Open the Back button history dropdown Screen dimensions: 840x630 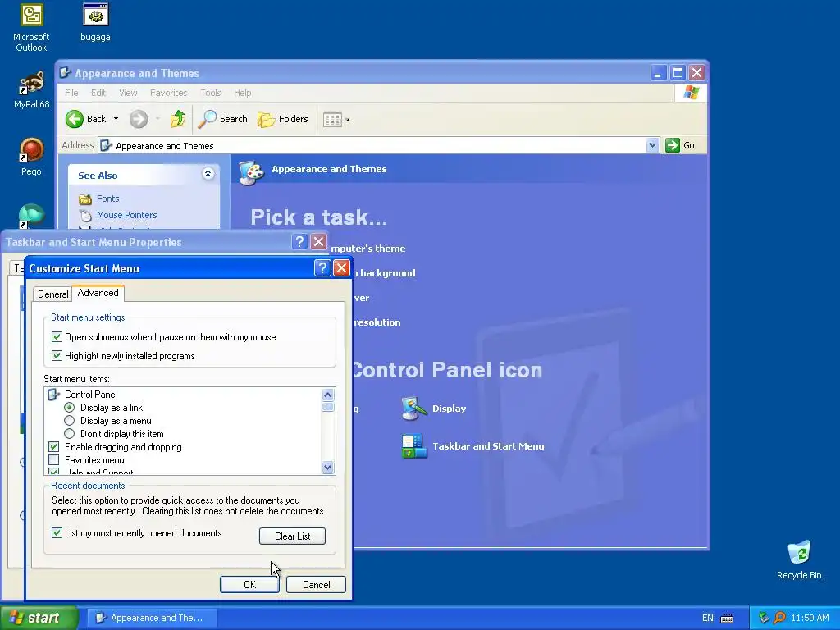116,119
